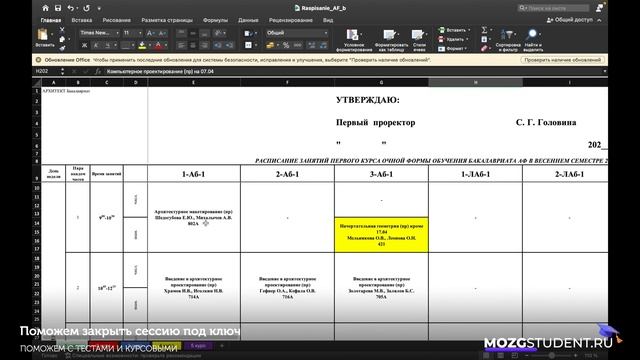Click Общий доступ share button
The width and height of the screenshot is (640, 360).
[x=571, y=20]
